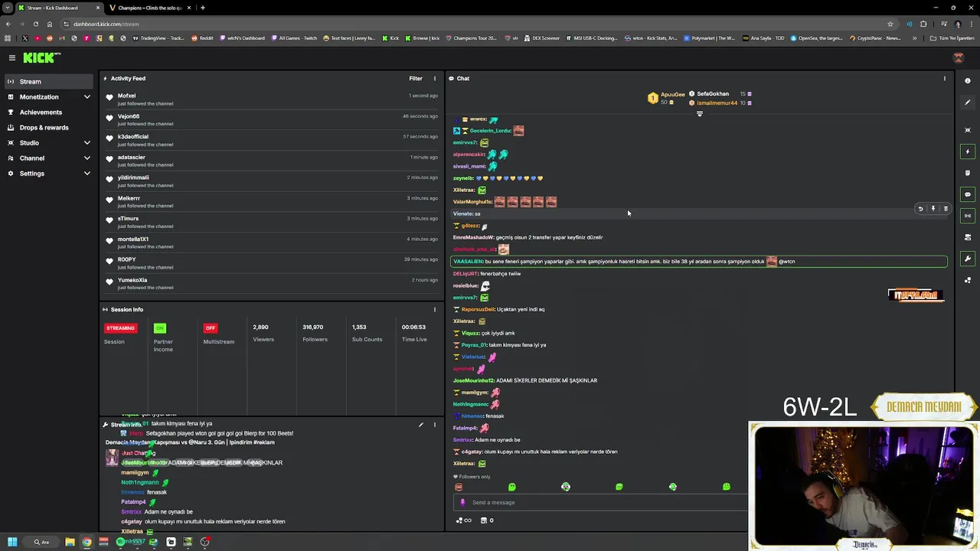Open Chat panel three-dot options
Image resolution: width=980 pixels, height=551 pixels.
click(944, 78)
